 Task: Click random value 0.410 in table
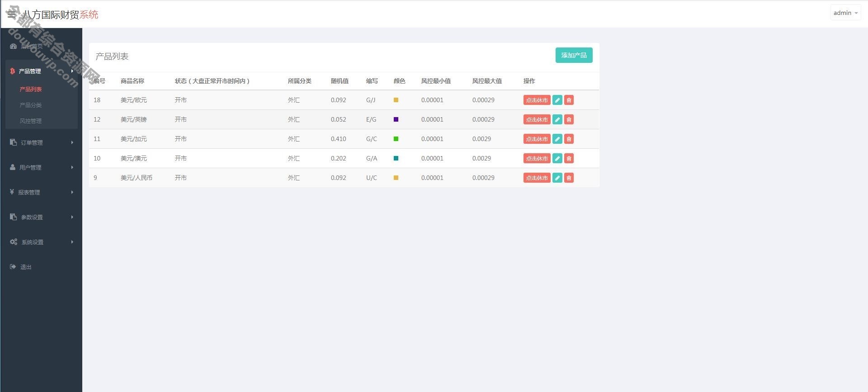(x=339, y=139)
